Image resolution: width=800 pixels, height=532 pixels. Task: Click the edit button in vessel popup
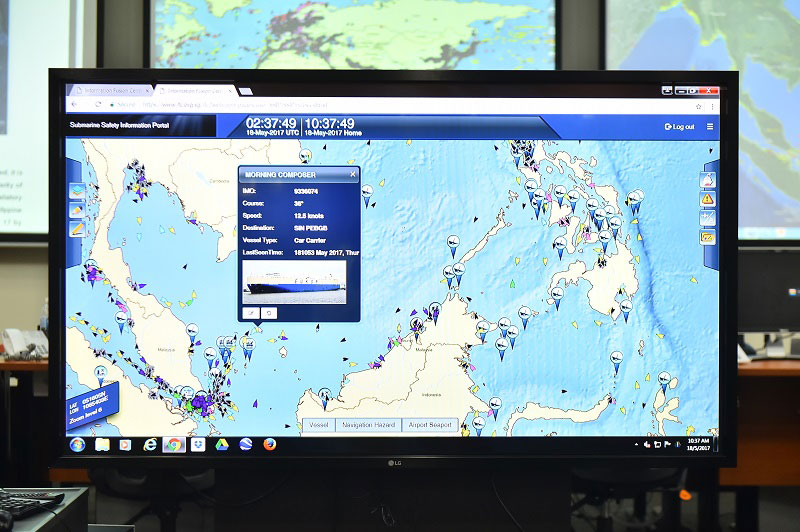tap(251, 313)
